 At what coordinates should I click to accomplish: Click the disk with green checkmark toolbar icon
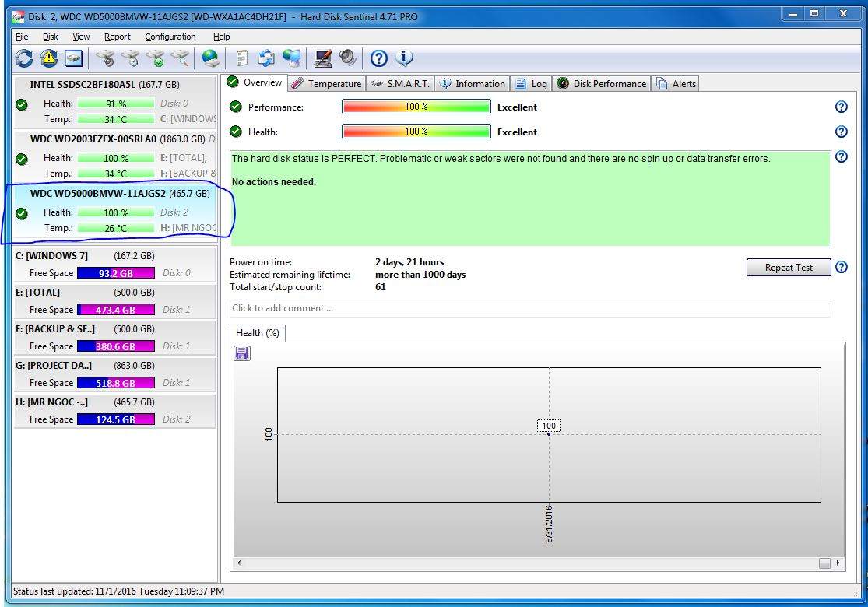coord(156,58)
